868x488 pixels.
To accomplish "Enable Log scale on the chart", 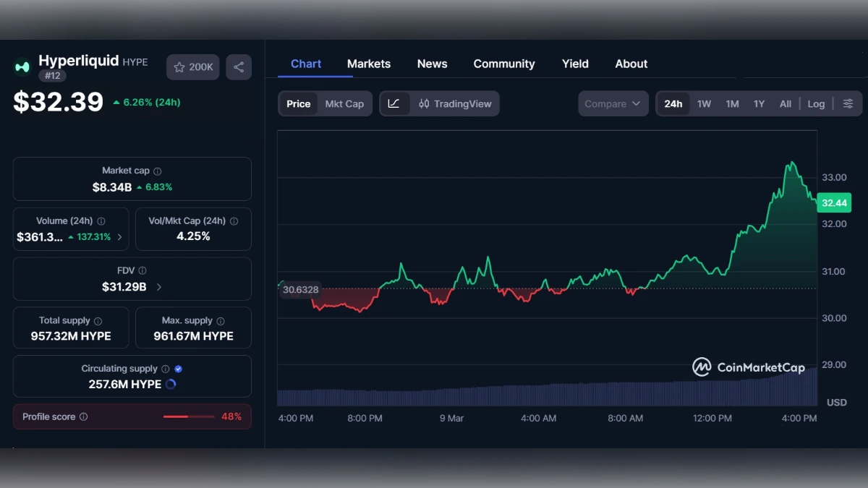I will point(816,103).
